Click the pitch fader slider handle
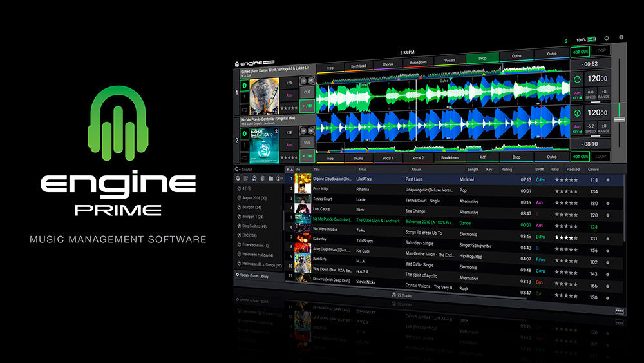Image resolution: width=644 pixels, height=363 pixels. coord(620,120)
